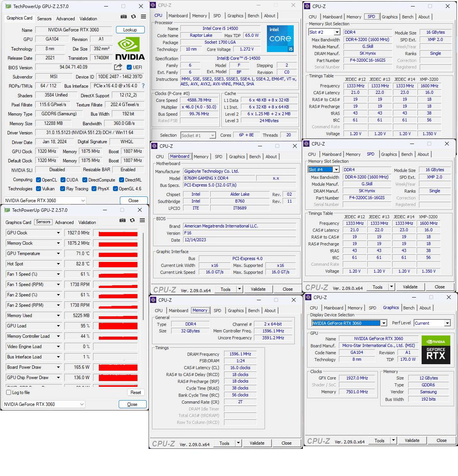The image size is (458, 476).
Task: Toggle the DirectML checkbox
Action: (x=121, y=180)
